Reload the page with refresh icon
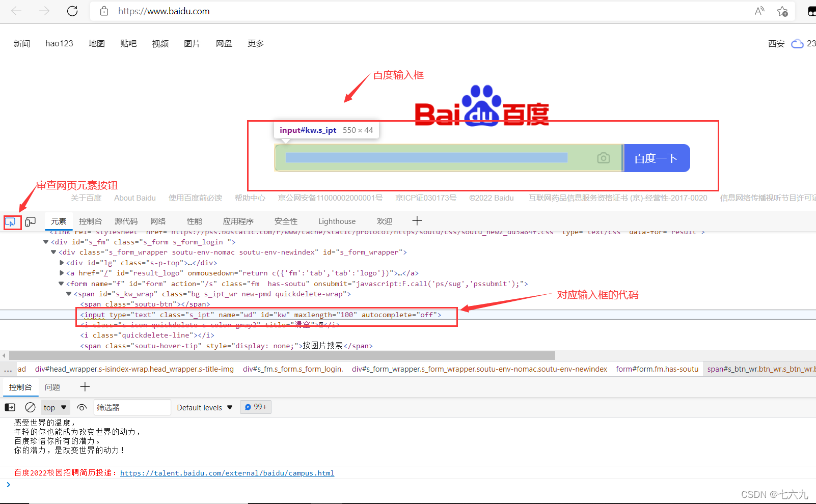The width and height of the screenshot is (816, 504). (72, 11)
